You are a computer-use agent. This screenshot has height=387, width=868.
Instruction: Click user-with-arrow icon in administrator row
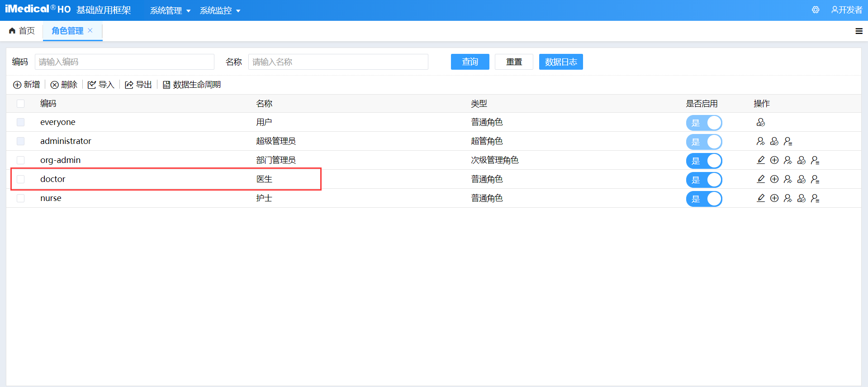761,141
